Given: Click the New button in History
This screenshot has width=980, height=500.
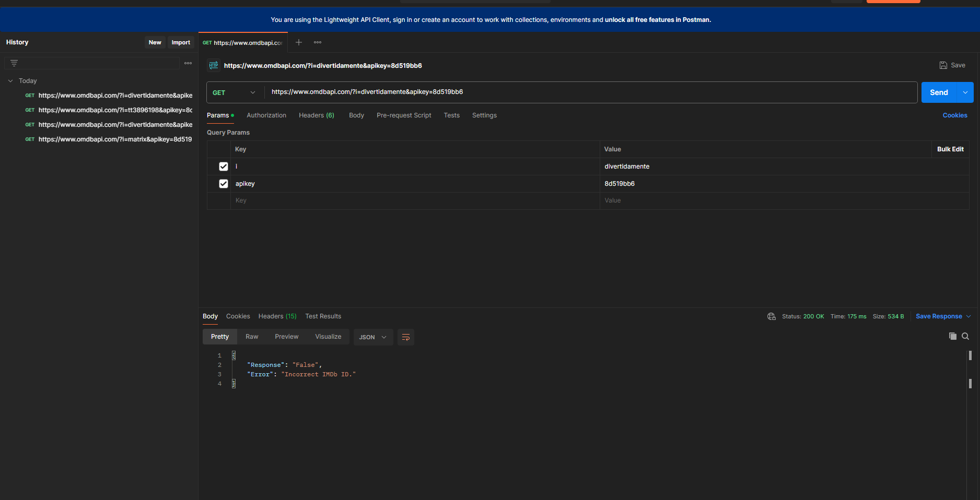Looking at the screenshot, I should [x=155, y=42].
